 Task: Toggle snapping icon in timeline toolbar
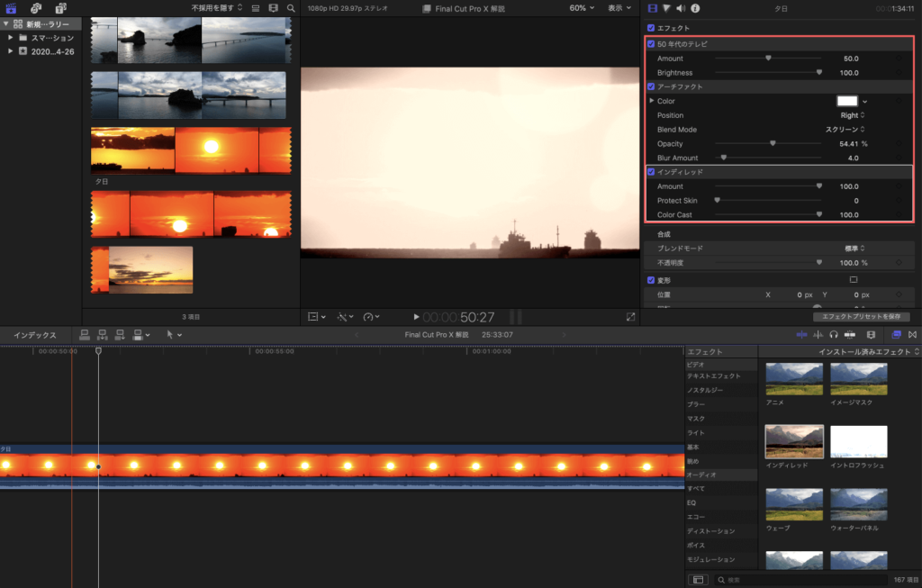850,335
